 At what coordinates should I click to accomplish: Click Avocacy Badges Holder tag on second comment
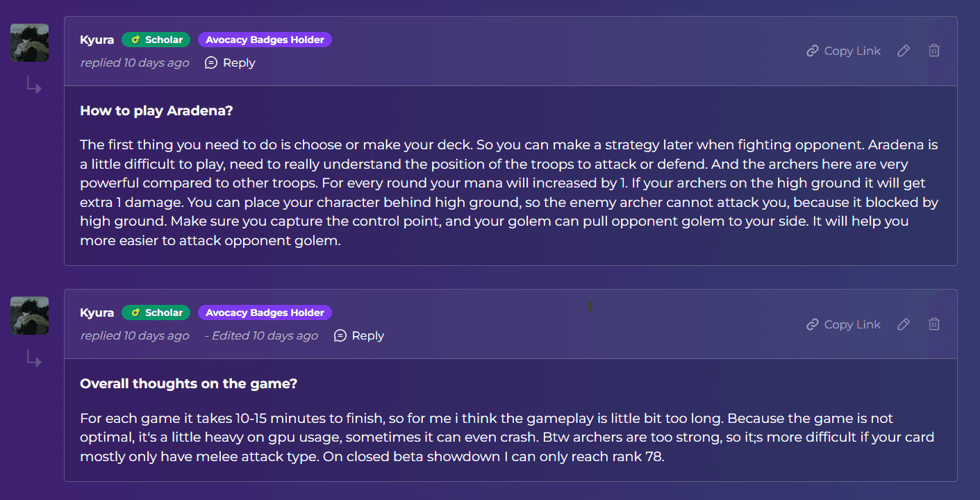point(265,312)
